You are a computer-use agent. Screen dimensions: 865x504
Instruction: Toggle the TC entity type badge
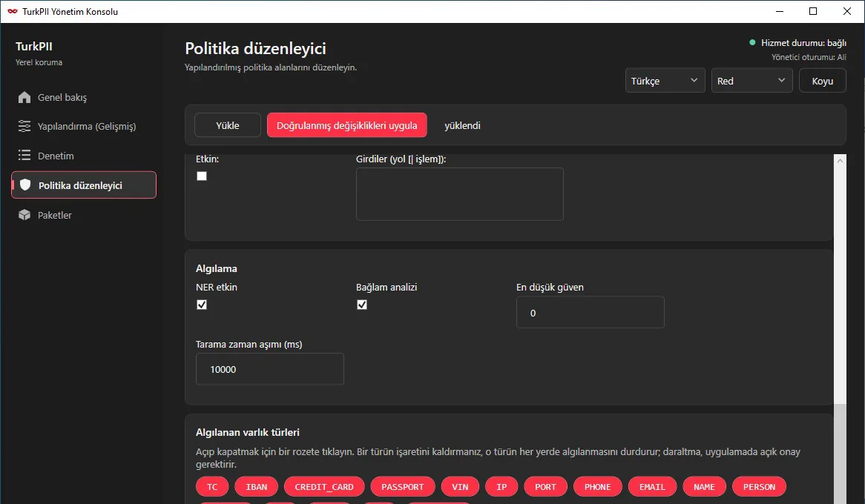pos(212,487)
